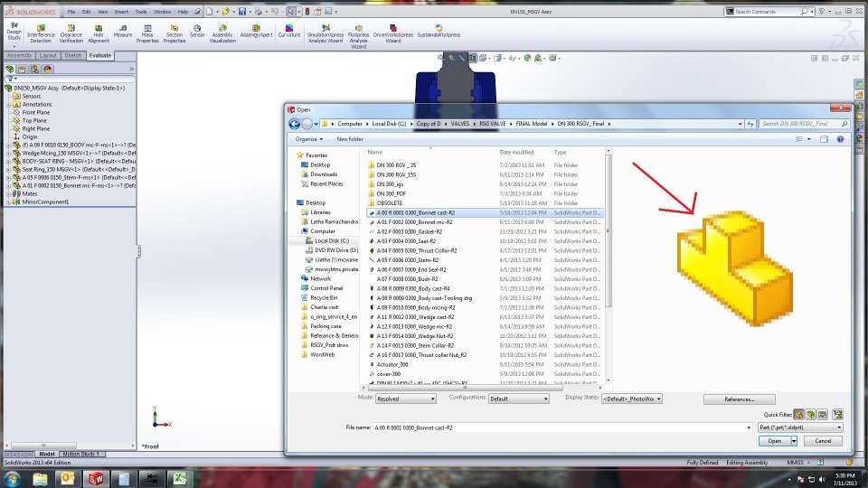Viewport: 868px width, 488px height.
Task: Expand the Mates tree node
Action: 8,194
